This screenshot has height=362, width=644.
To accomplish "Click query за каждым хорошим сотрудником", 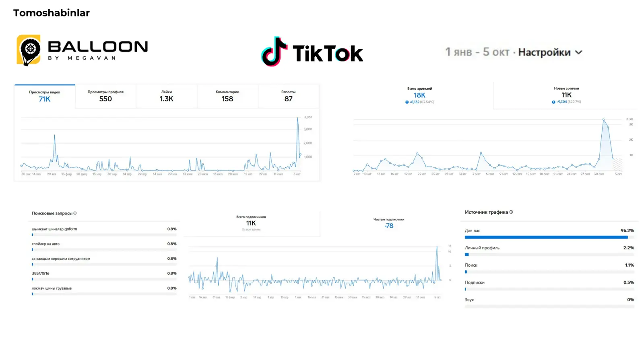I will point(61,259).
